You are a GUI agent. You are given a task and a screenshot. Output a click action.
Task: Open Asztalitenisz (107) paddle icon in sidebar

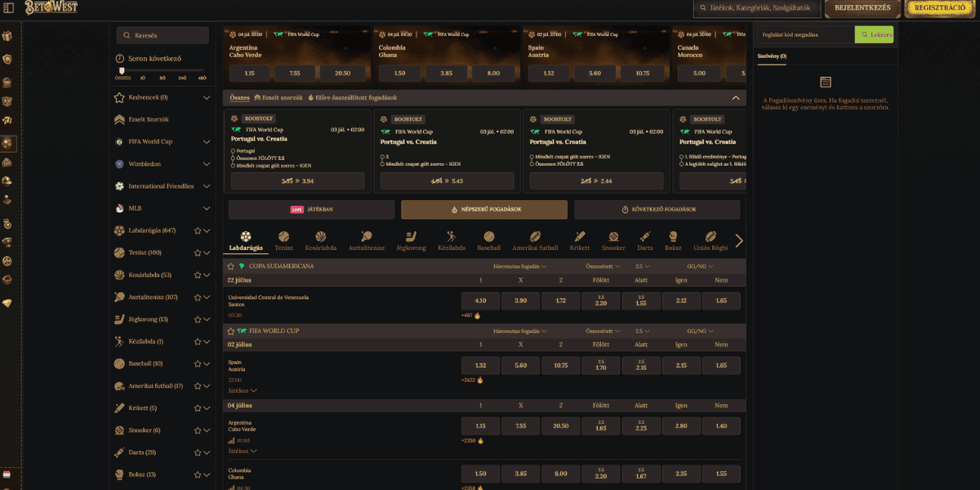(120, 297)
